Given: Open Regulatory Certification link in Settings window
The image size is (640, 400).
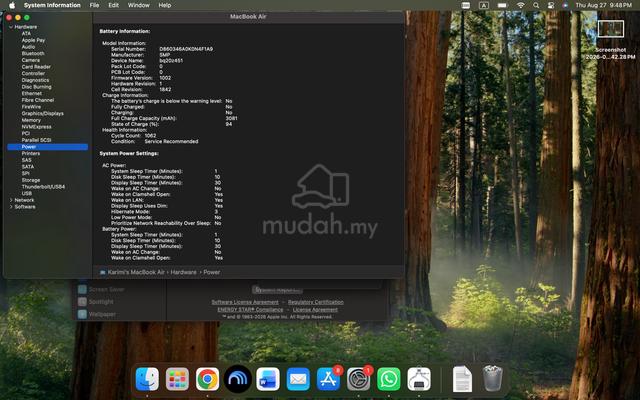Looking at the screenshot, I should click(x=316, y=302).
